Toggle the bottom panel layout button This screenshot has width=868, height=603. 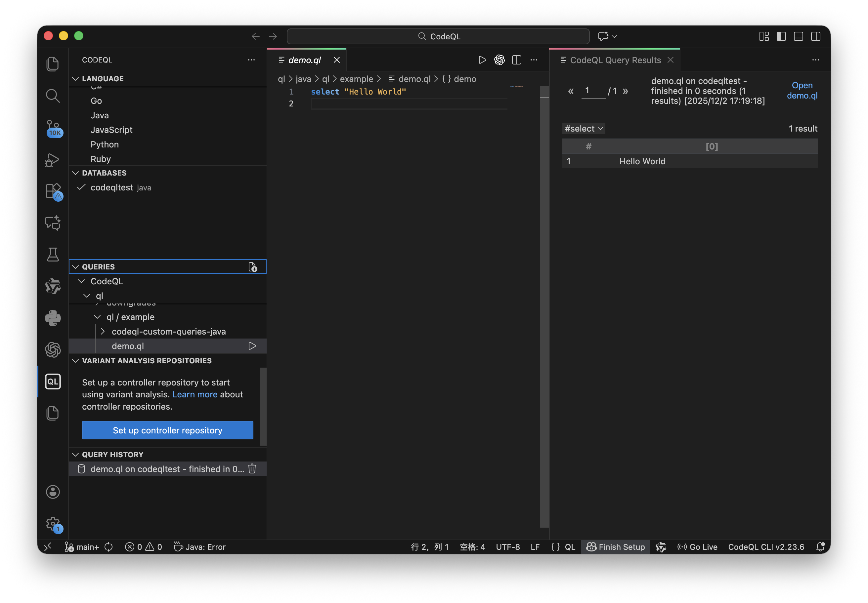(x=799, y=36)
